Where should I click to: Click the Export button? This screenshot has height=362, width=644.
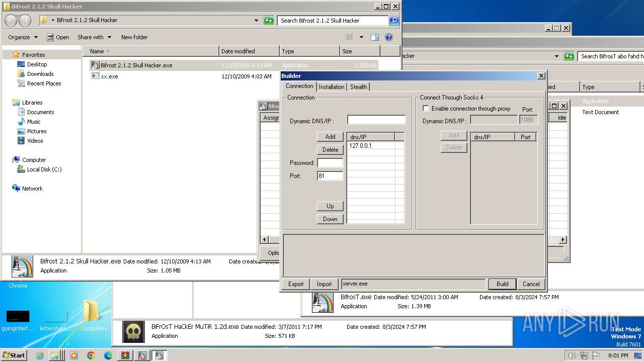point(296,284)
